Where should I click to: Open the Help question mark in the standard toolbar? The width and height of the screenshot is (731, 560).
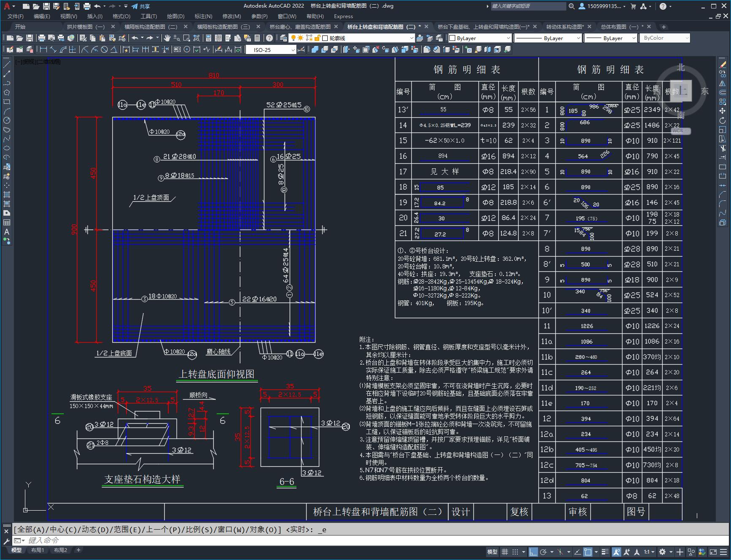270,38
